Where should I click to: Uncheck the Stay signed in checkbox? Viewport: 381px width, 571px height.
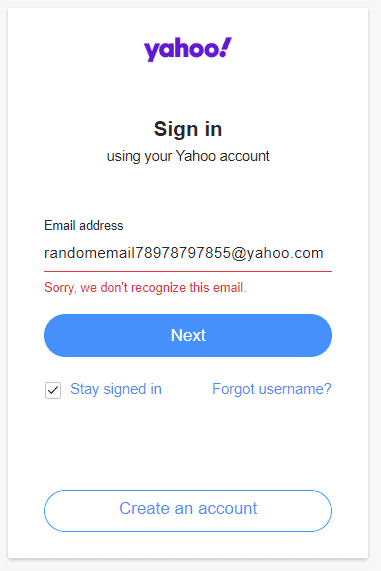[53, 390]
